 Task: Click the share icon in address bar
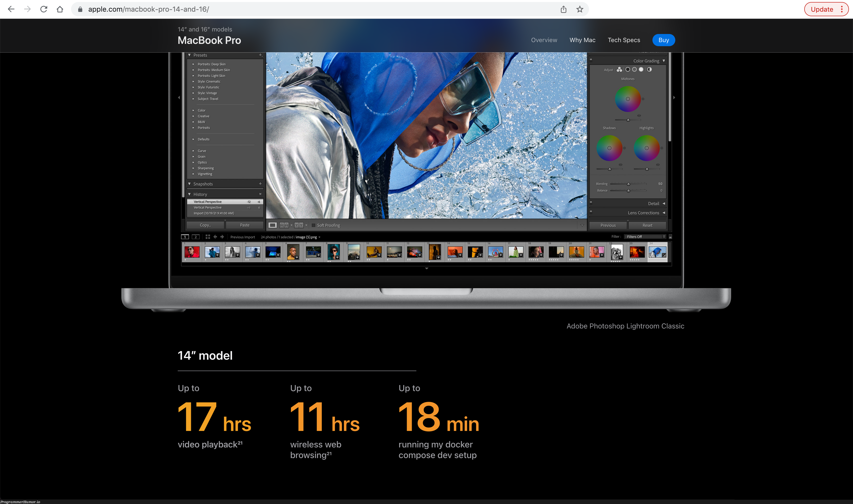(563, 9)
